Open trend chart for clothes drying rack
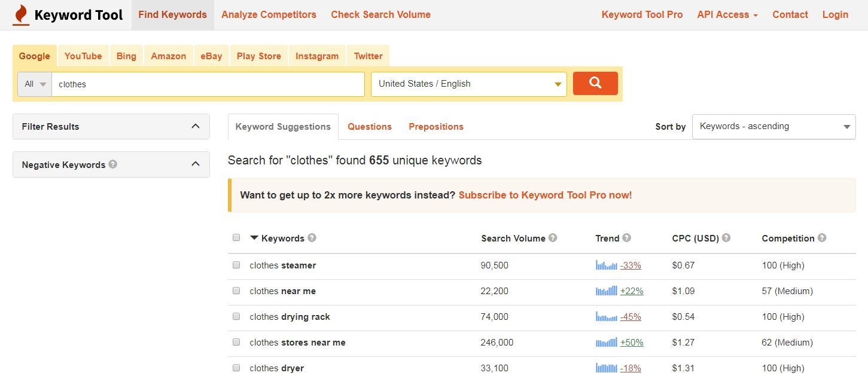 click(x=606, y=316)
